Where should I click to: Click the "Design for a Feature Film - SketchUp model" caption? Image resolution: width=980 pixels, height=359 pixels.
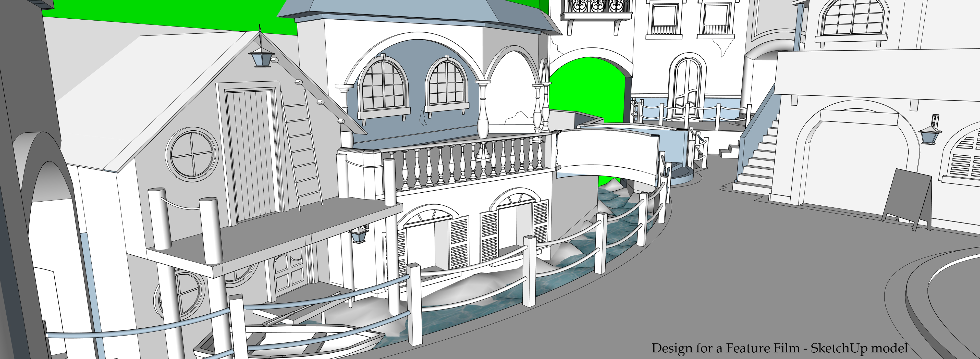click(x=780, y=348)
